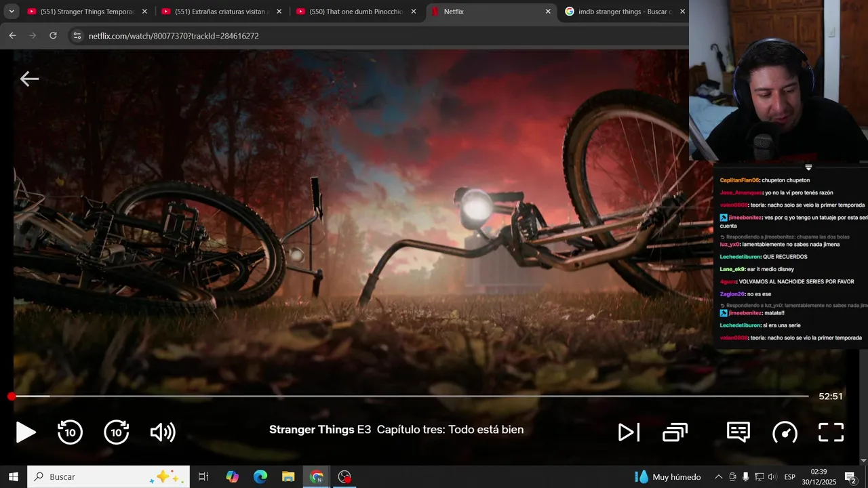Open Chrome tab search dropdown arrow
The height and width of the screenshot is (488, 868).
click(x=11, y=12)
